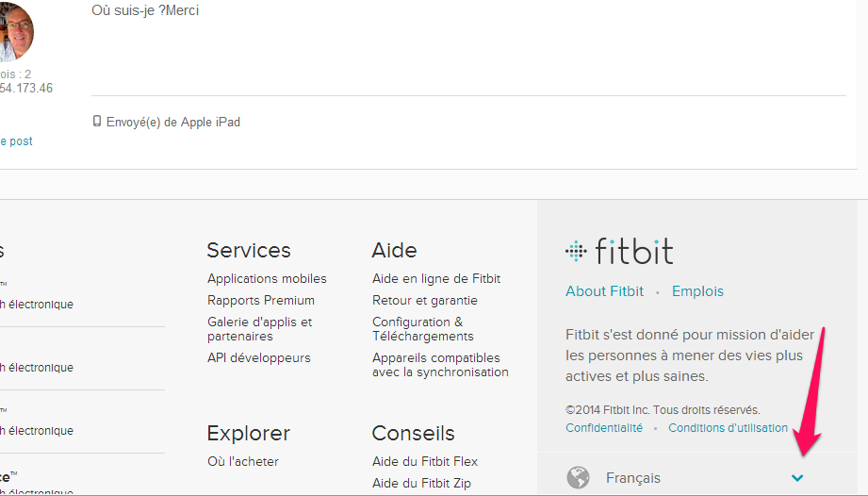Open Configuration & Téléchargements

click(423, 329)
